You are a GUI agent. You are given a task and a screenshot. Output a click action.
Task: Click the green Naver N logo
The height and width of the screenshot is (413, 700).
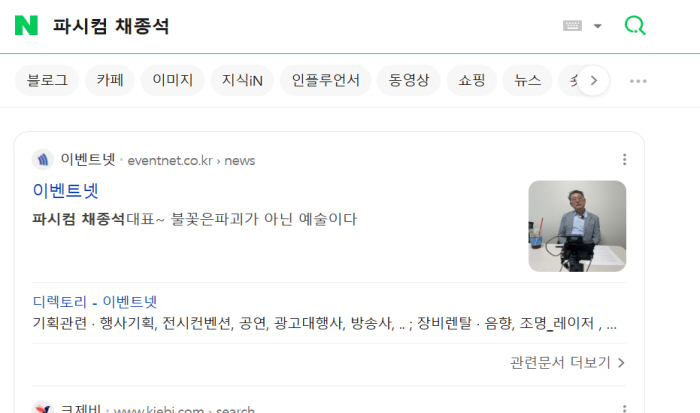[x=26, y=25]
